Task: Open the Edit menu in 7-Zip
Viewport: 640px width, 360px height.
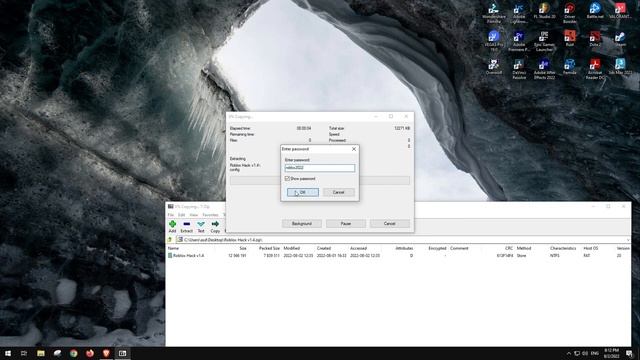Action: click(x=182, y=215)
